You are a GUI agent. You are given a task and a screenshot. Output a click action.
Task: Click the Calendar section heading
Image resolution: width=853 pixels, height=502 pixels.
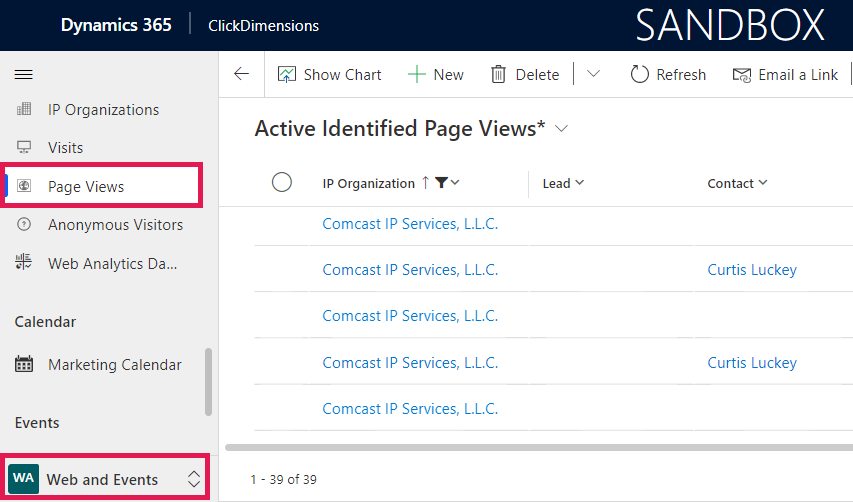(45, 321)
